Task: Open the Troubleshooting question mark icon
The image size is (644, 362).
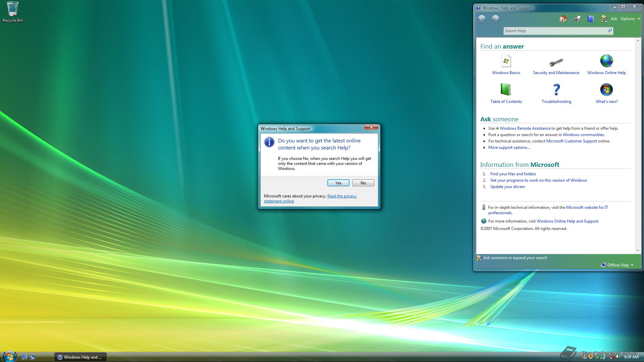Action: [556, 89]
